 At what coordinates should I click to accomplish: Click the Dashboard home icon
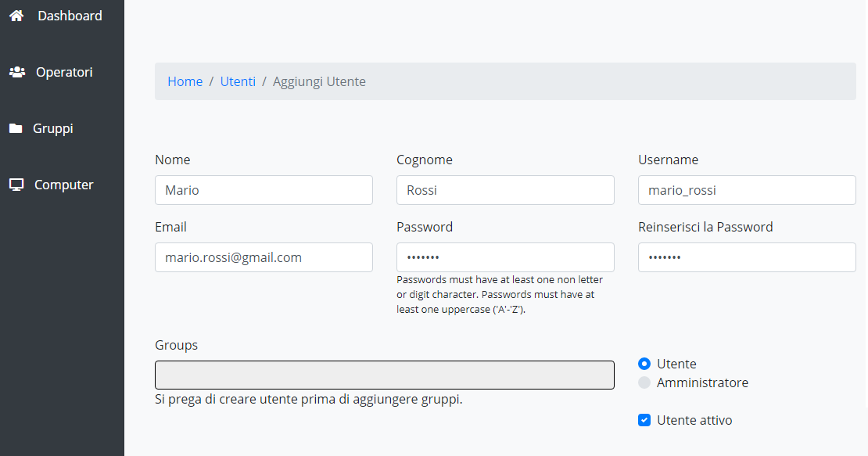pyautogui.click(x=16, y=16)
